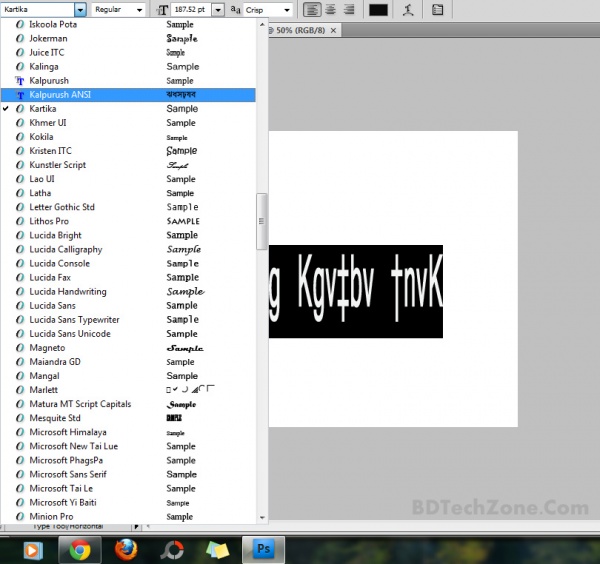The image size is (600, 564).
Task: Choose Mangal font
Action: (128, 376)
